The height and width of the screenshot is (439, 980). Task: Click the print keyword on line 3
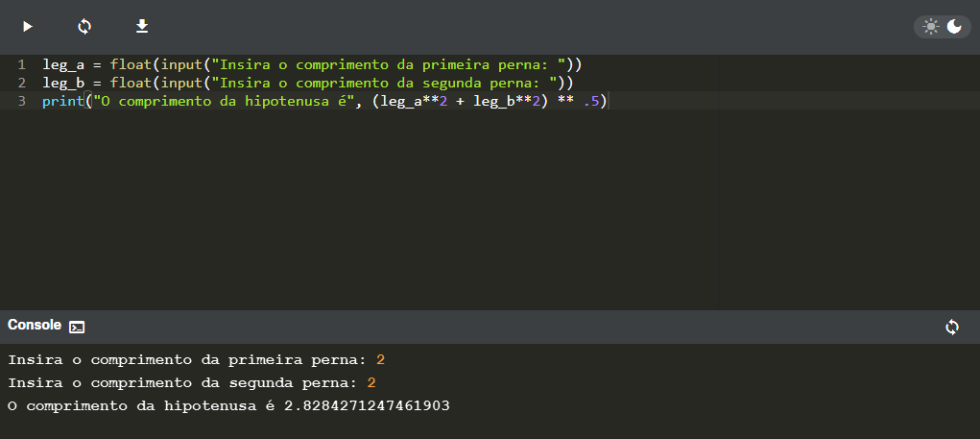coord(63,101)
